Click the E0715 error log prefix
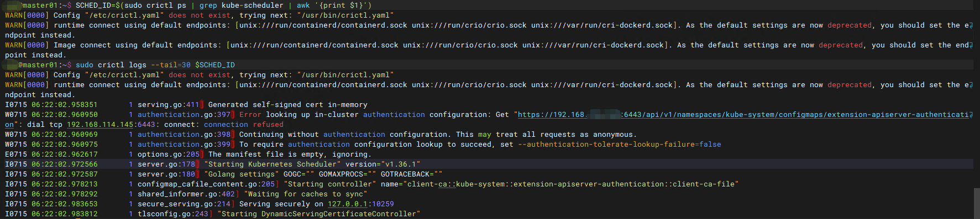The width and height of the screenshot is (980, 219). click(x=16, y=154)
